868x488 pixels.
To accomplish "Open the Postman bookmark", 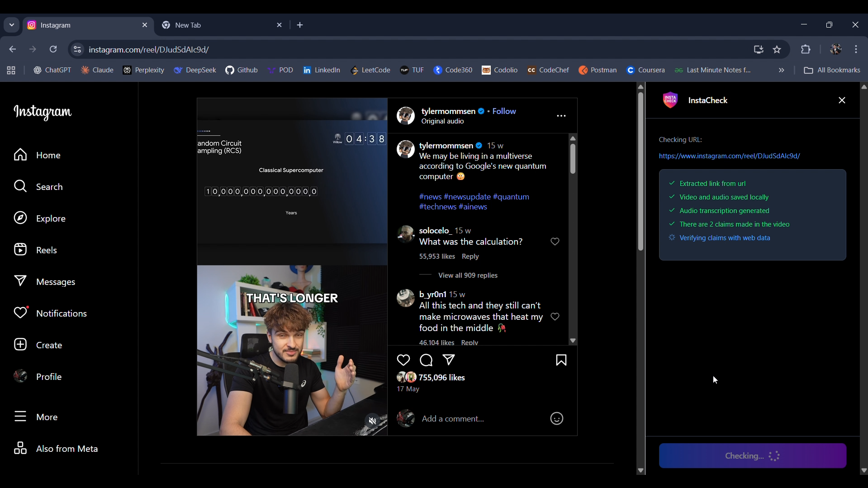I will tap(598, 70).
